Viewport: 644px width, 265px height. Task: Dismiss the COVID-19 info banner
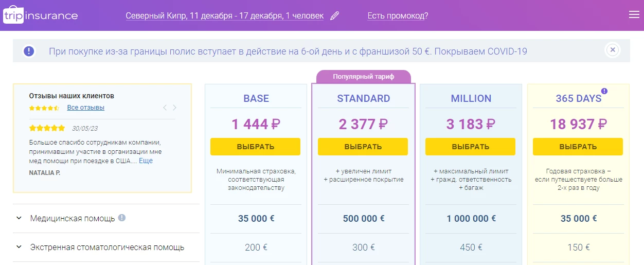click(612, 50)
